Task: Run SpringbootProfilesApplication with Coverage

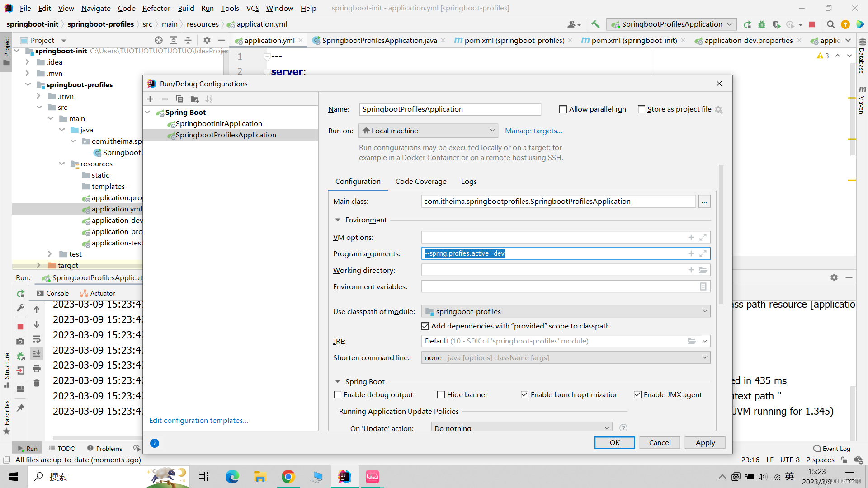Action: click(x=777, y=24)
